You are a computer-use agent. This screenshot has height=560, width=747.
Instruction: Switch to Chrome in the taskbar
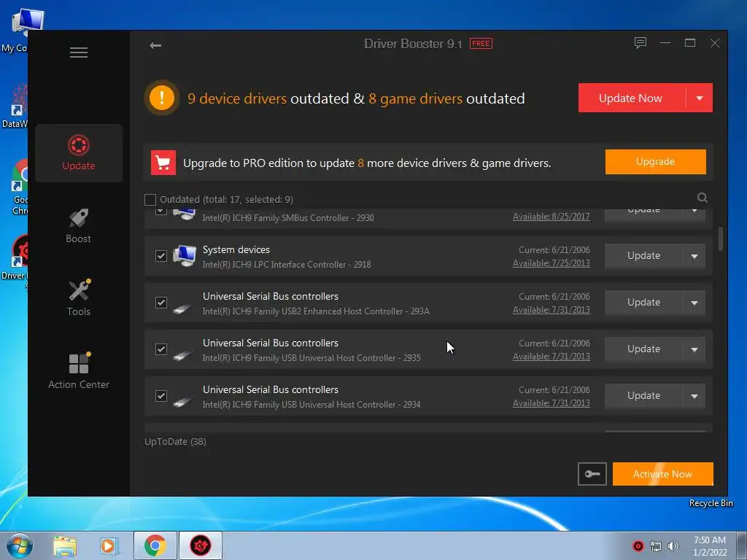coord(155,545)
